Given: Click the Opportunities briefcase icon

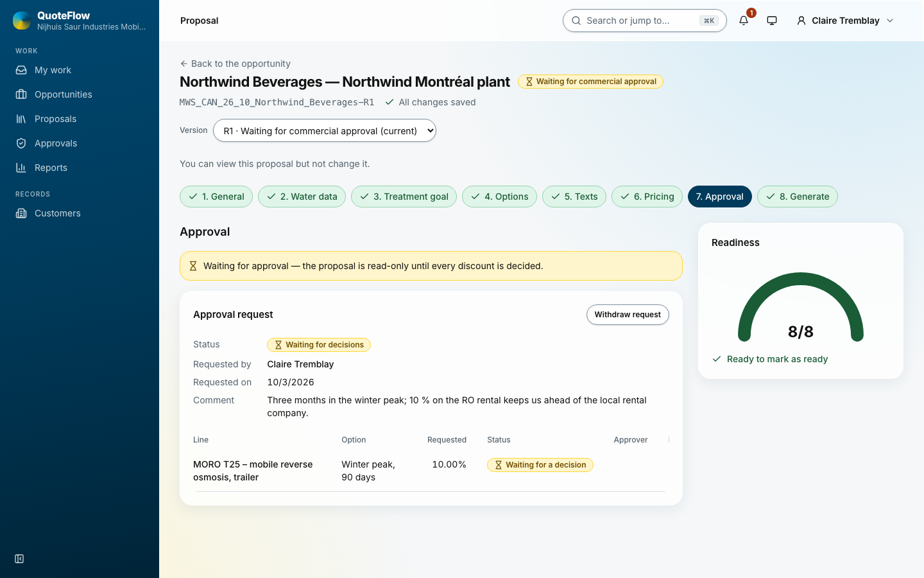Looking at the screenshot, I should pos(21,94).
